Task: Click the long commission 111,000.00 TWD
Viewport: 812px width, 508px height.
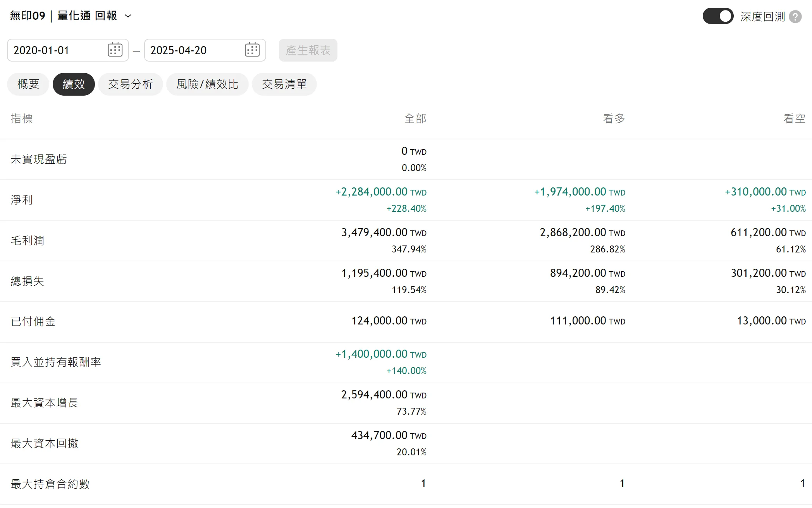Action: tap(588, 321)
